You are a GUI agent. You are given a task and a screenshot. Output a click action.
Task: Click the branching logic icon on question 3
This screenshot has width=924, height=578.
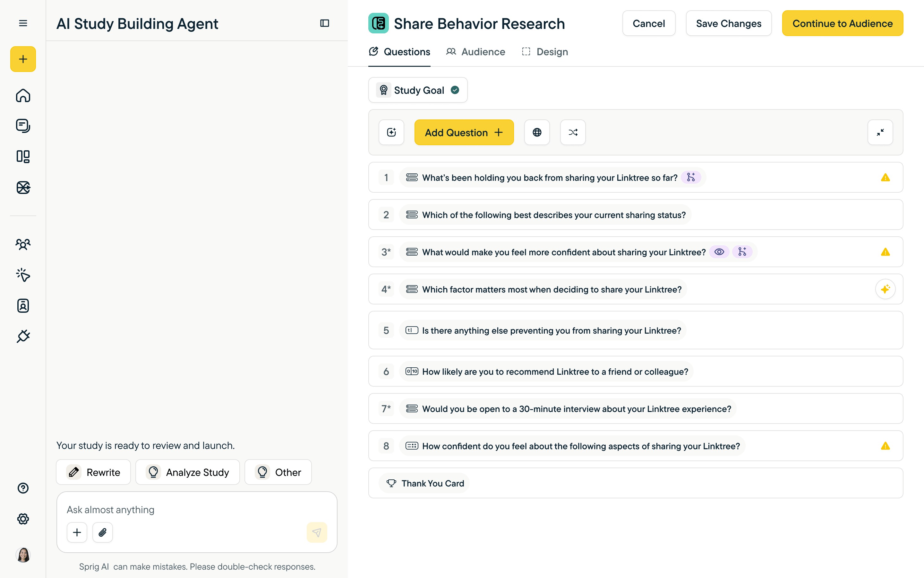(x=742, y=252)
